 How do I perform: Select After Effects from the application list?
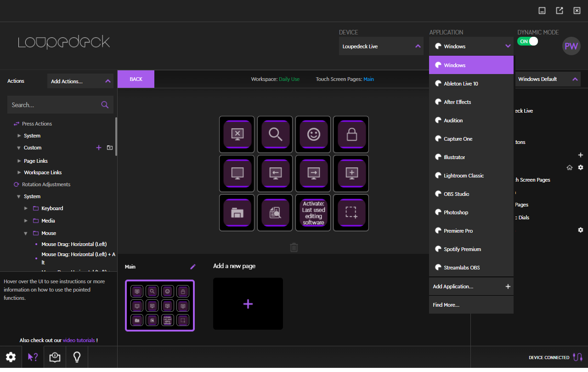click(471, 102)
